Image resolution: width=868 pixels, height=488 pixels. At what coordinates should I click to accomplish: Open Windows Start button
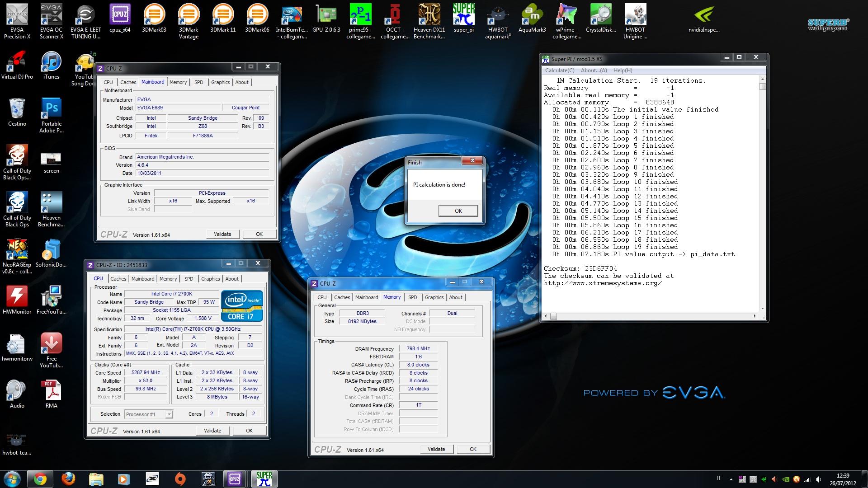click(x=12, y=479)
